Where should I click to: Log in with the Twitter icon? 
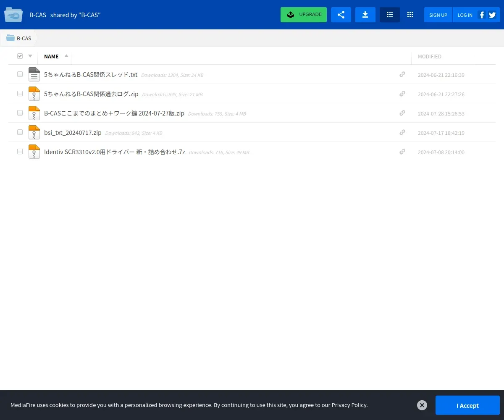492,15
